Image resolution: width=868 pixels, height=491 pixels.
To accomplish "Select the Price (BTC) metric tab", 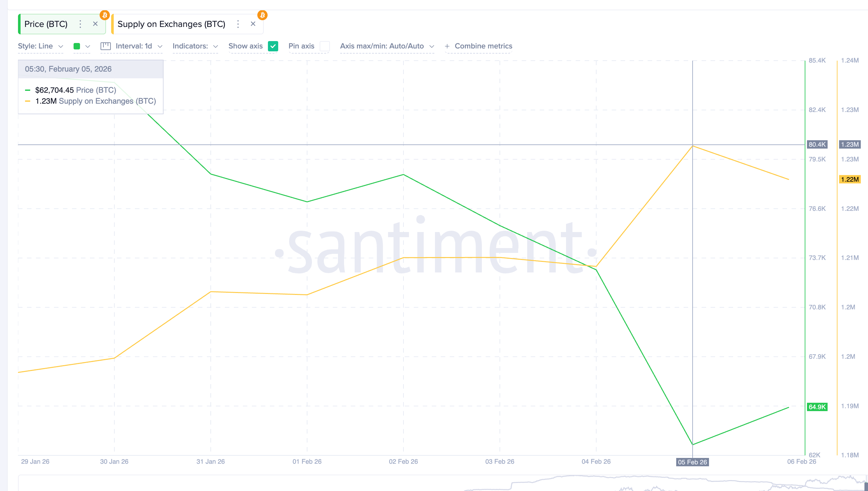I will coord(46,24).
